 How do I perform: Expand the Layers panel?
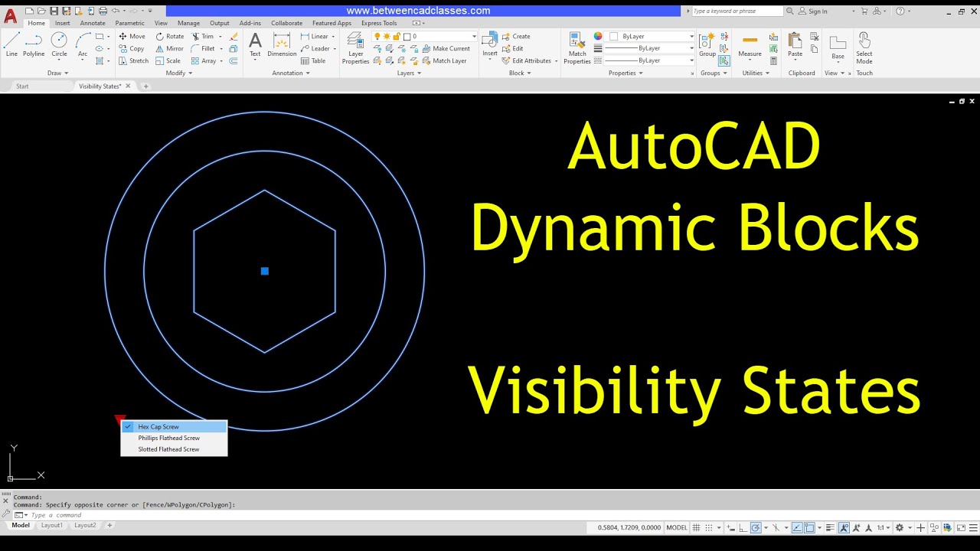409,73
